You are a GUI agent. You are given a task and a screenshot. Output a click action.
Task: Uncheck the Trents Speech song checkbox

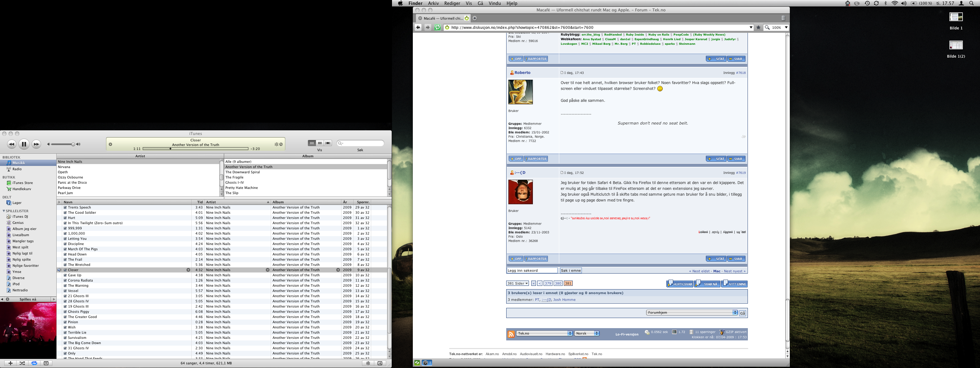click(65, 208)
